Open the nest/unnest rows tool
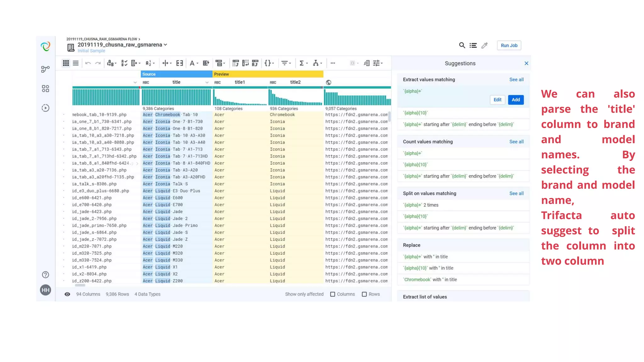The width and height of the screenshot is (644, 362). coord(220,63)
